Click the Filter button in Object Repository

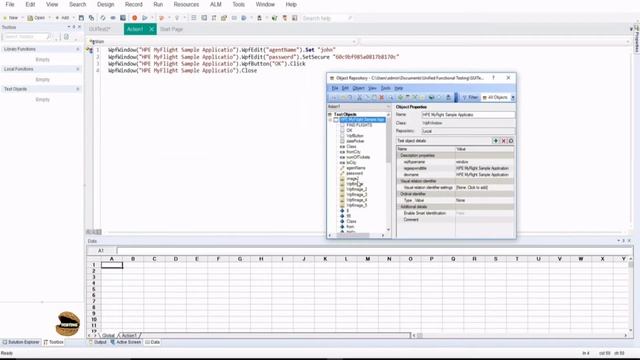[x=470, y=98]
